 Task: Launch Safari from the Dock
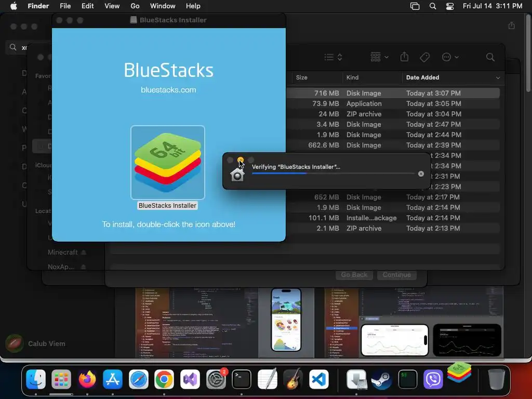(x=138, y=379)
